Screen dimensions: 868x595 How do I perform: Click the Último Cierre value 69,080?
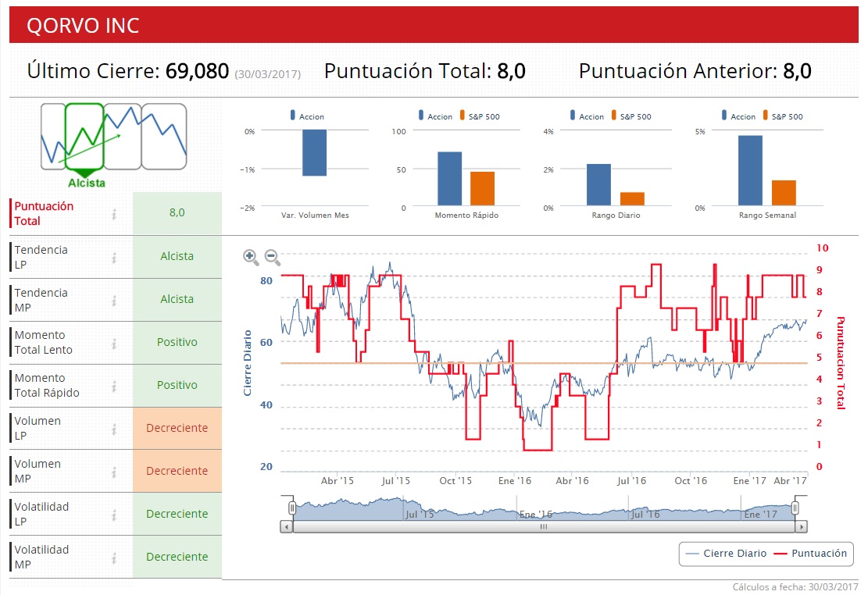(x=197, y=71)
